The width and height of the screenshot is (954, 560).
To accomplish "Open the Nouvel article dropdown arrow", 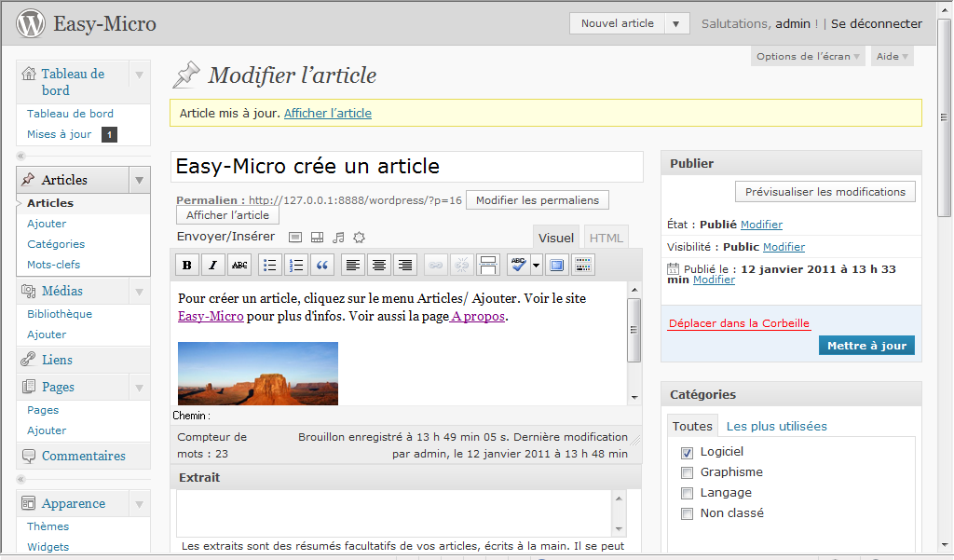I will coord(676,23).
